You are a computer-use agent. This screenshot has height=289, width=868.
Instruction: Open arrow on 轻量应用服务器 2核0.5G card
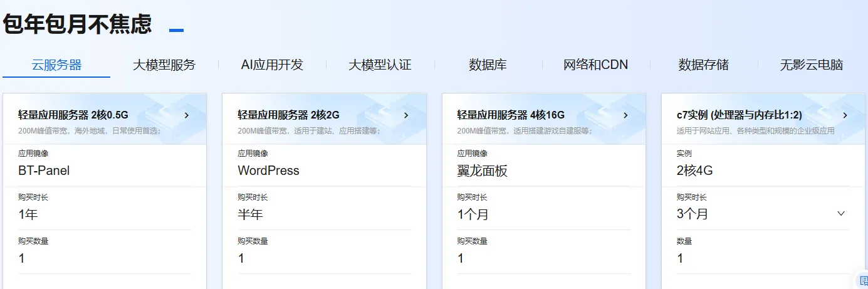[186, 115]
